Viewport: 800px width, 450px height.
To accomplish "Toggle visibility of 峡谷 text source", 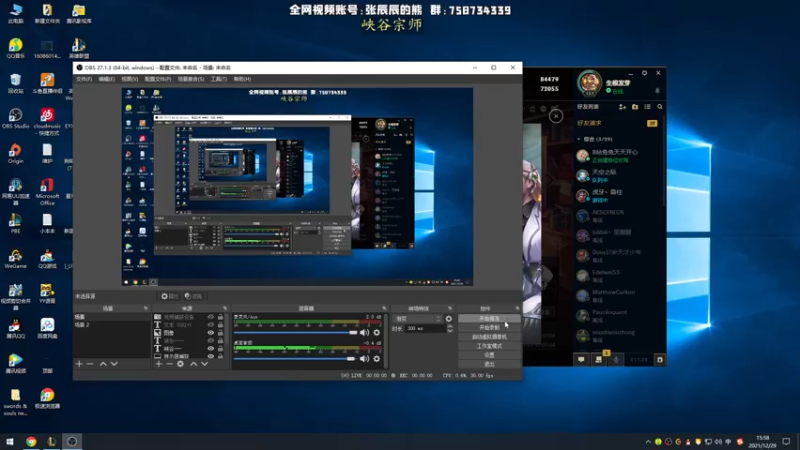I will pyautogui.click(x=211, y=348).
